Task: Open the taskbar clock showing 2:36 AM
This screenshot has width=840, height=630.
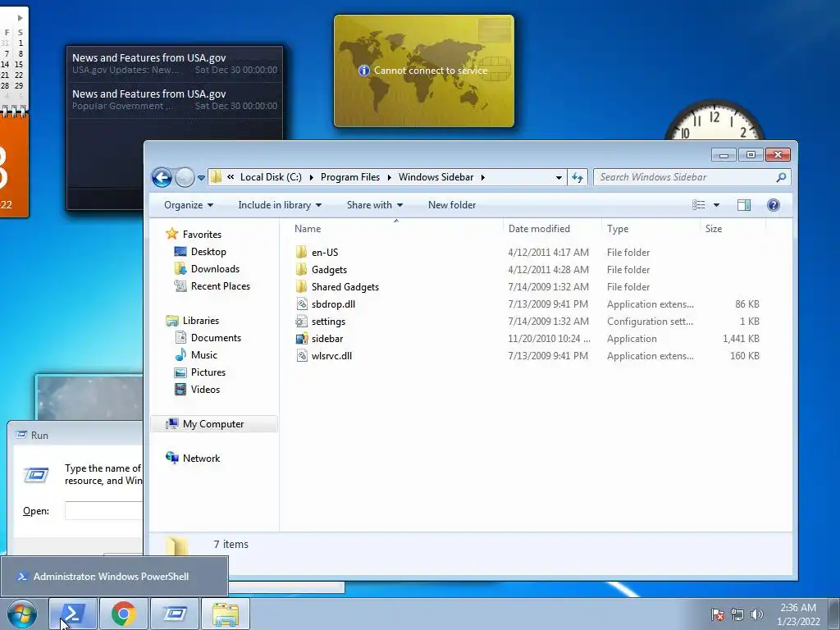Action: coord(797,614)
